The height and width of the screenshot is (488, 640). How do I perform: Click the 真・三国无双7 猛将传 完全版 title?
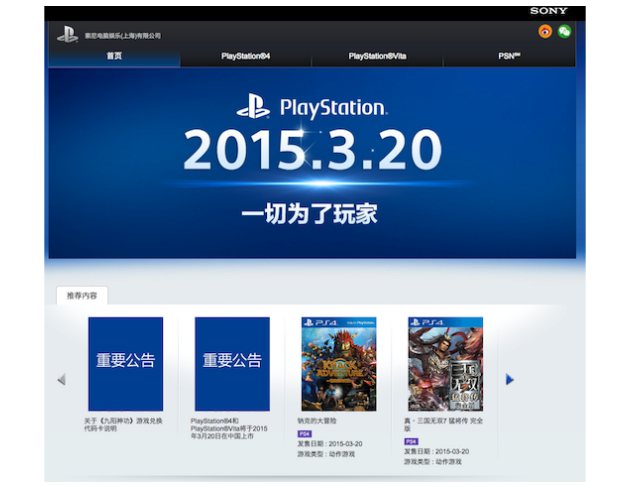coord(443,424)
